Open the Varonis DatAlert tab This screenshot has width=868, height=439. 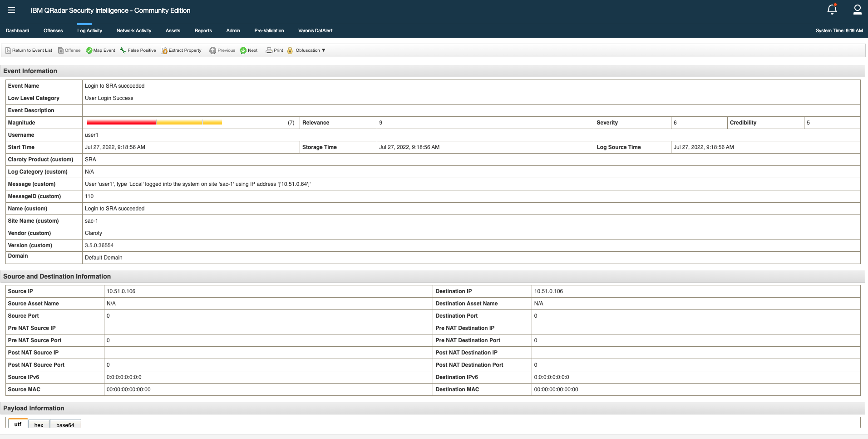coord(316,30)
